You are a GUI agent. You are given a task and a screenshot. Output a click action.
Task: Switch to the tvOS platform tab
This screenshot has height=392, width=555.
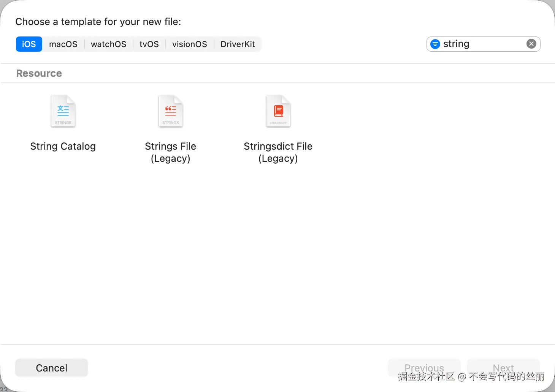(149, 44)
